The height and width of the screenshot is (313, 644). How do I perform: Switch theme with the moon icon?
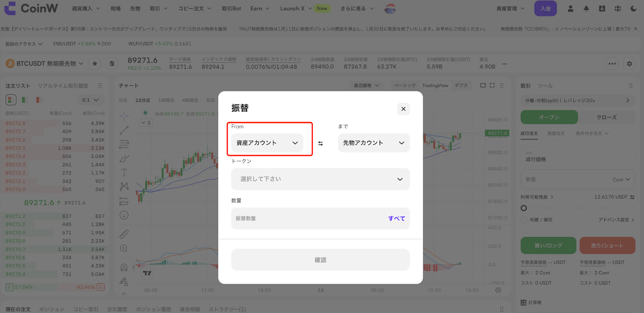coord(634,8)
